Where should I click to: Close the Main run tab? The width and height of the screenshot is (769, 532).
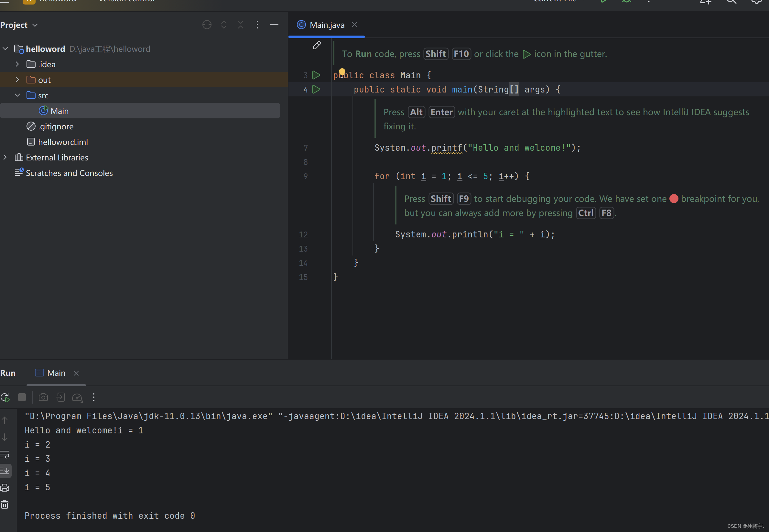coord(76,373)
